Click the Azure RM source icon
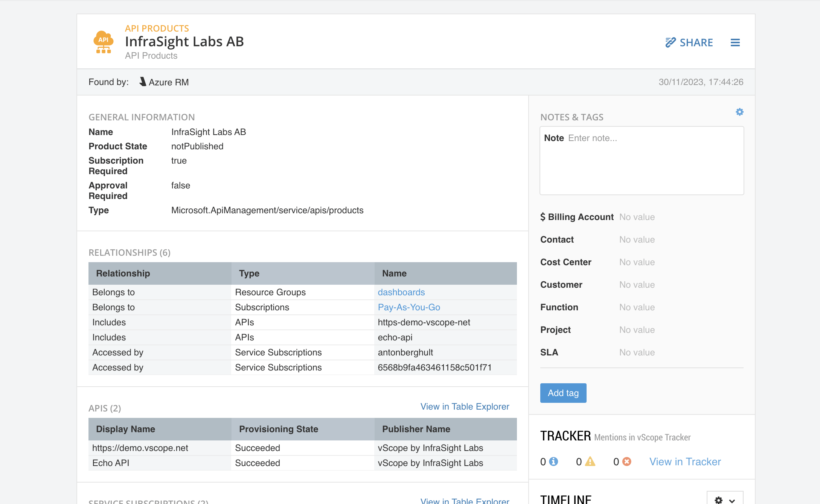Screen dimensions: 820x504 [x=143, y=82]
